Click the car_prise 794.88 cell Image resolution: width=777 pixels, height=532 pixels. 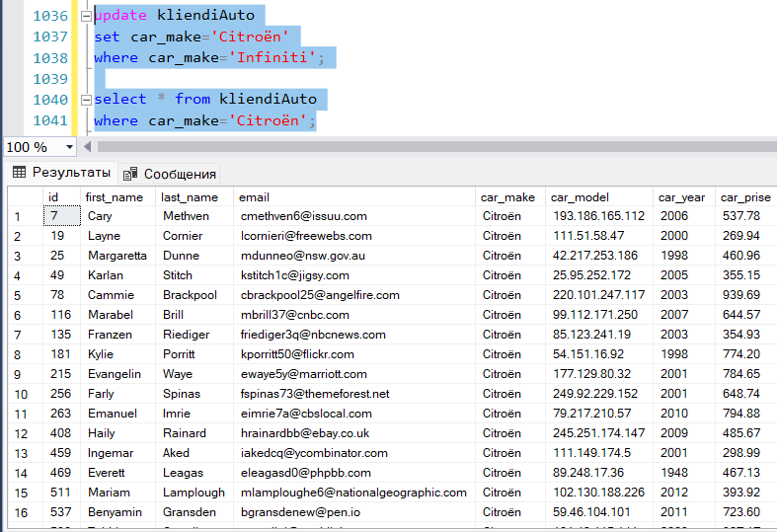[745, 414]
